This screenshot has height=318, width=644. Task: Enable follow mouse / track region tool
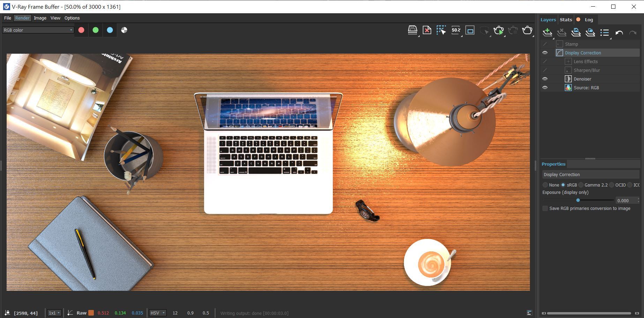click(x=441, y=30)
